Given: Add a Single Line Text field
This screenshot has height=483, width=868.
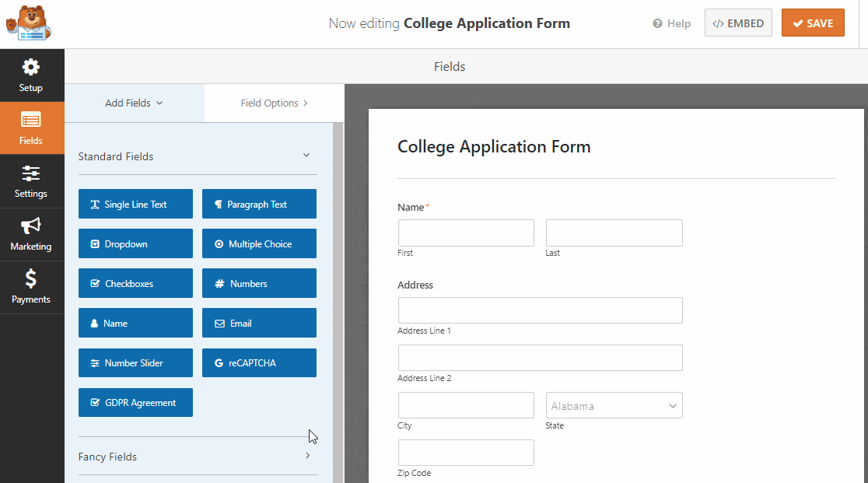Looking at the screenshot, I should click(x=135, y=204).
